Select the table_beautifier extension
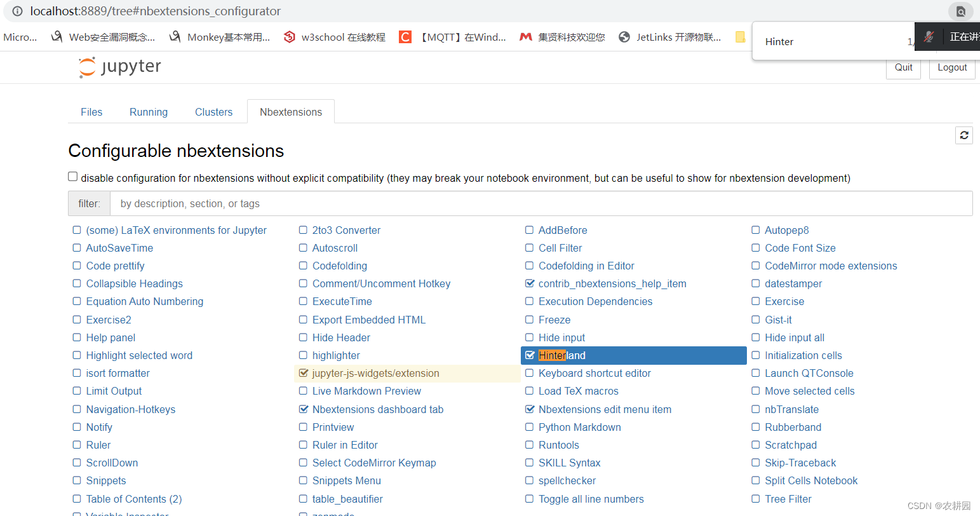The image size is (980, 516). click(347, 499)
